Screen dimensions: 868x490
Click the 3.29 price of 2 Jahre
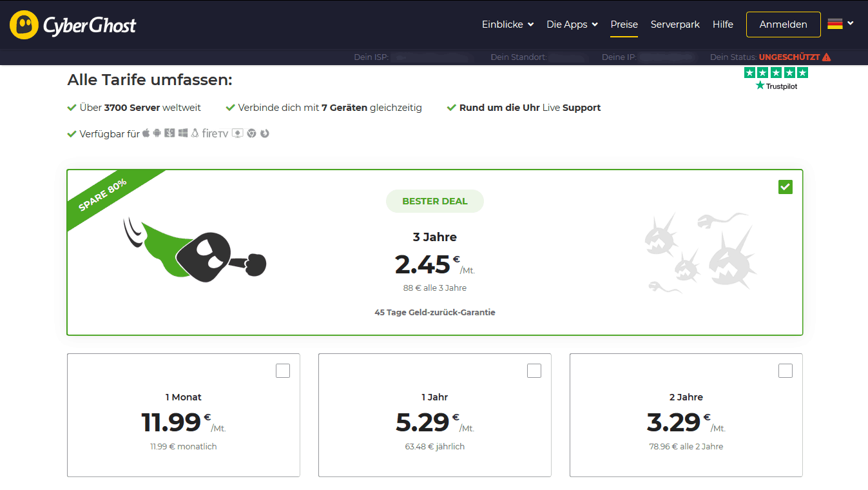point(674,422)
